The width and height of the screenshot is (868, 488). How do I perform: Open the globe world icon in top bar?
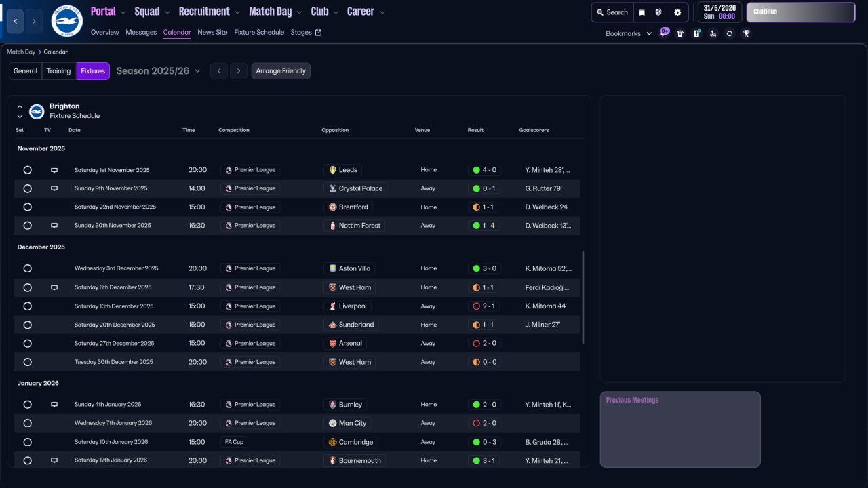click(658, 12)
